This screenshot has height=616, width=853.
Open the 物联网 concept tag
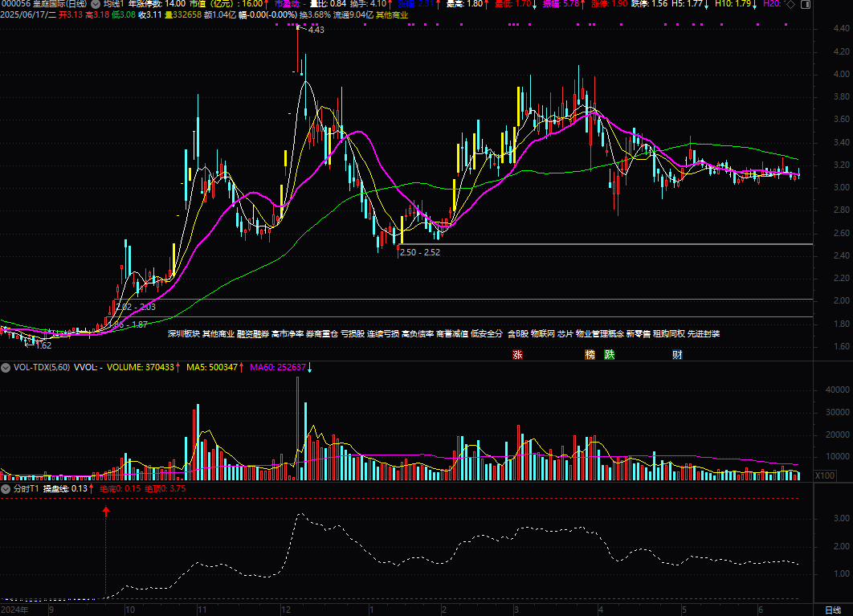tap(543, 333)
